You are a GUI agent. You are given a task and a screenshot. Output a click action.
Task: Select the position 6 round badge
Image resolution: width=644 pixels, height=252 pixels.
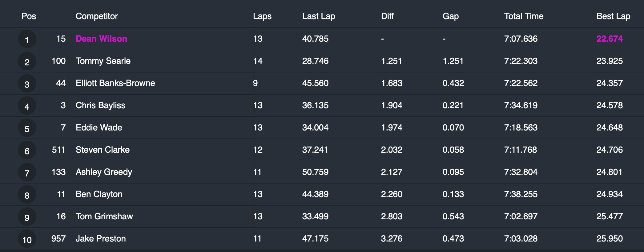click(x=27, y=150)
